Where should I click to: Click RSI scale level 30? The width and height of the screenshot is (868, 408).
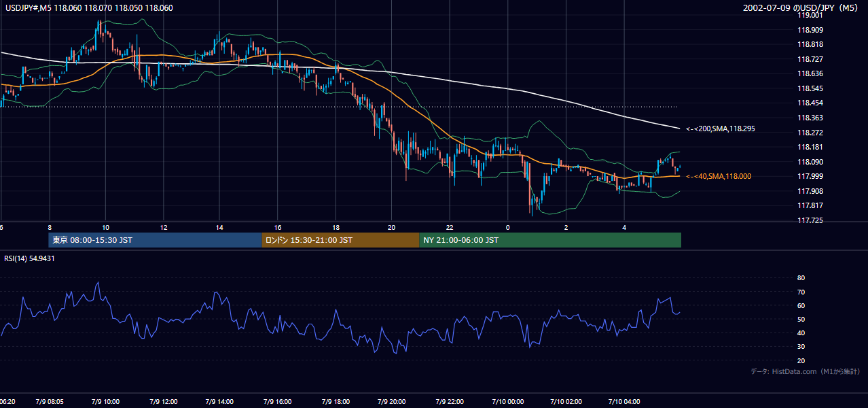pos(801,347)
